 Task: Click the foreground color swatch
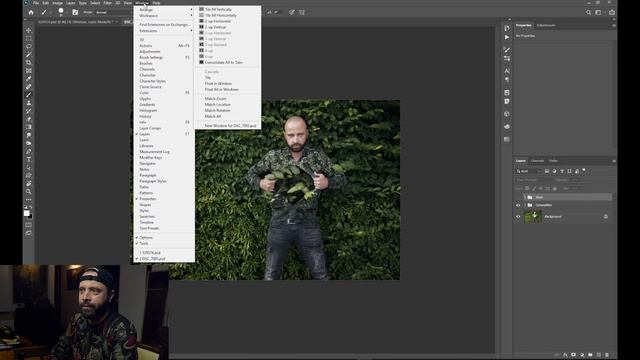pyautogui.click(x=27, y=213)
